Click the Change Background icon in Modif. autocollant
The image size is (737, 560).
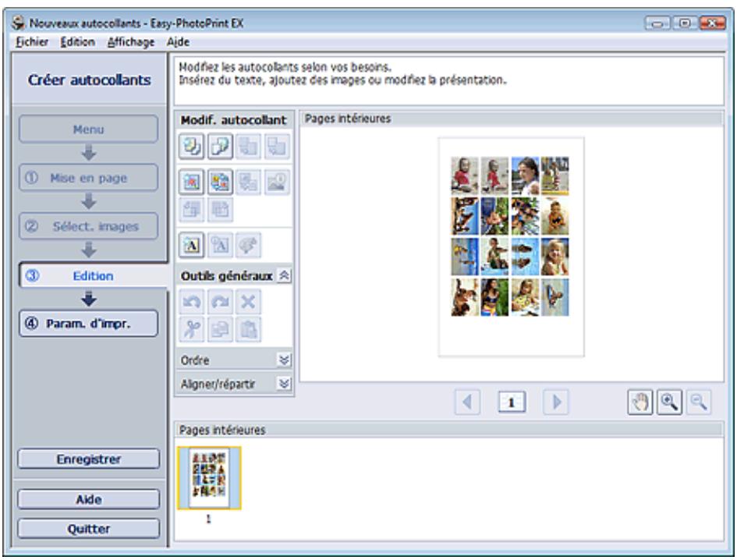click(191, 146)
